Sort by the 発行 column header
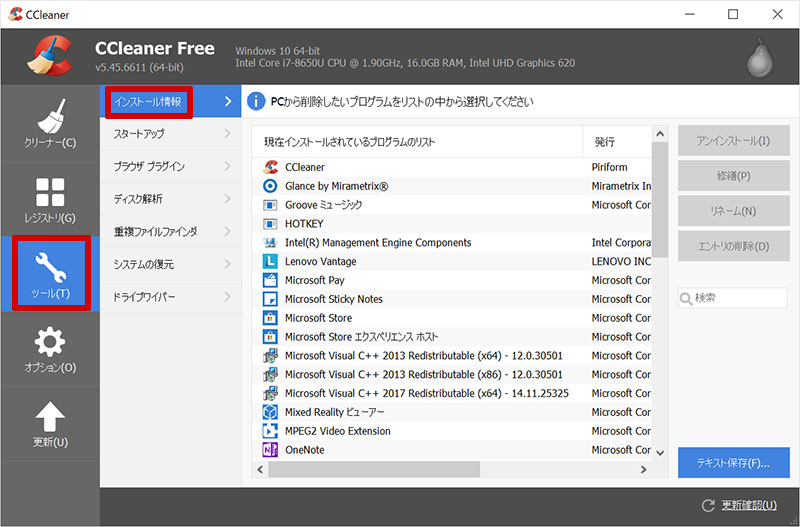The width and height of the screenshot is (800, 527). [617, 142]
